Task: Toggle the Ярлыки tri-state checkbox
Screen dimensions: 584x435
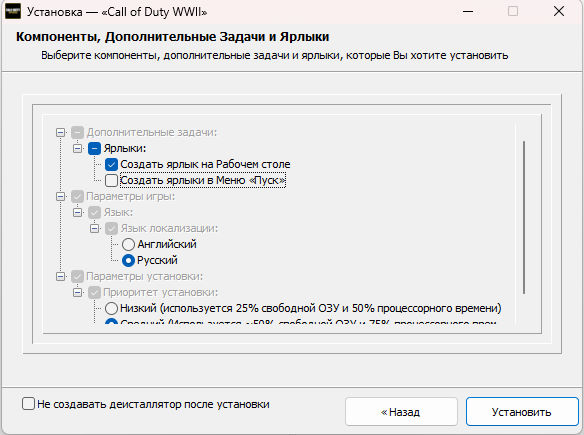Action: (95, 149)
